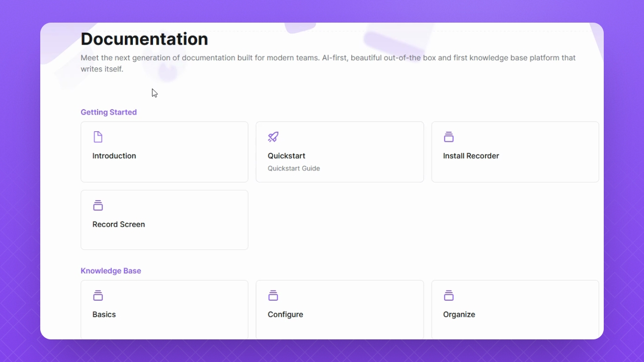Click the Configure card icon
Viewport: 644px width, 362px height.
click(273, 296)
